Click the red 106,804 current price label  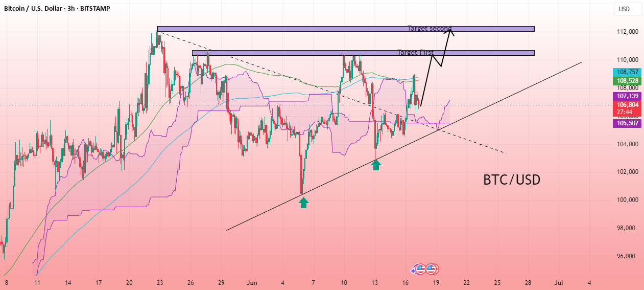tap(626, 108)
